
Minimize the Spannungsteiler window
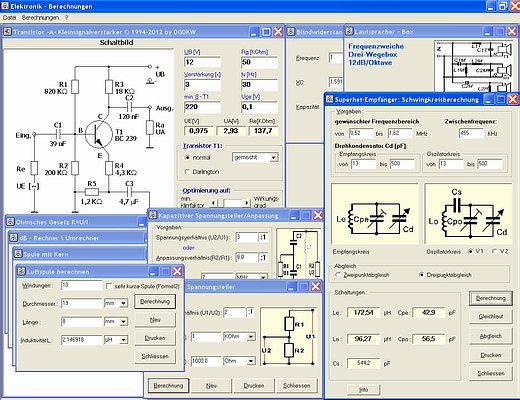coord(292,286)
